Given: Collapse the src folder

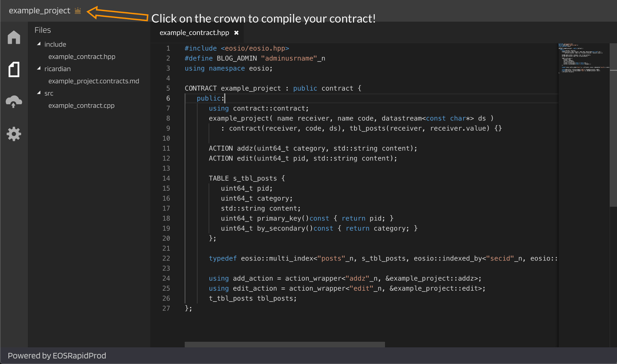Looking at the screenshot, I should point(39,93).
